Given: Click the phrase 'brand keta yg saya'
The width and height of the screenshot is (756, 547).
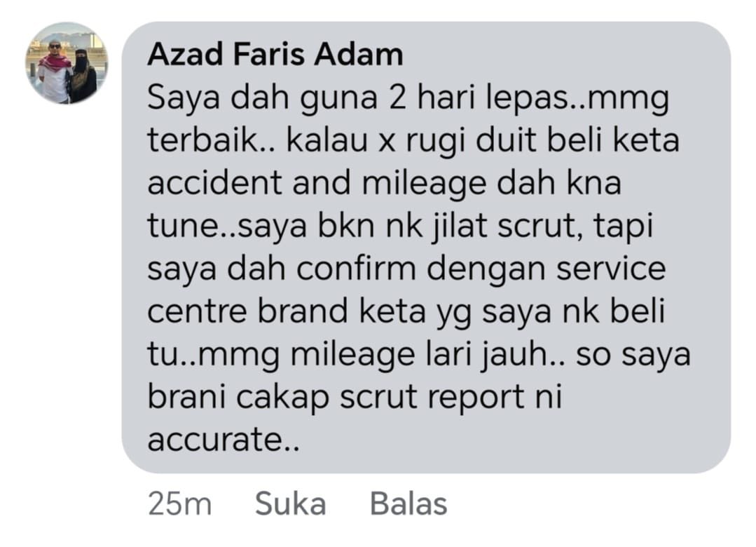Looking at the screenshot, I should coord(404,312).
